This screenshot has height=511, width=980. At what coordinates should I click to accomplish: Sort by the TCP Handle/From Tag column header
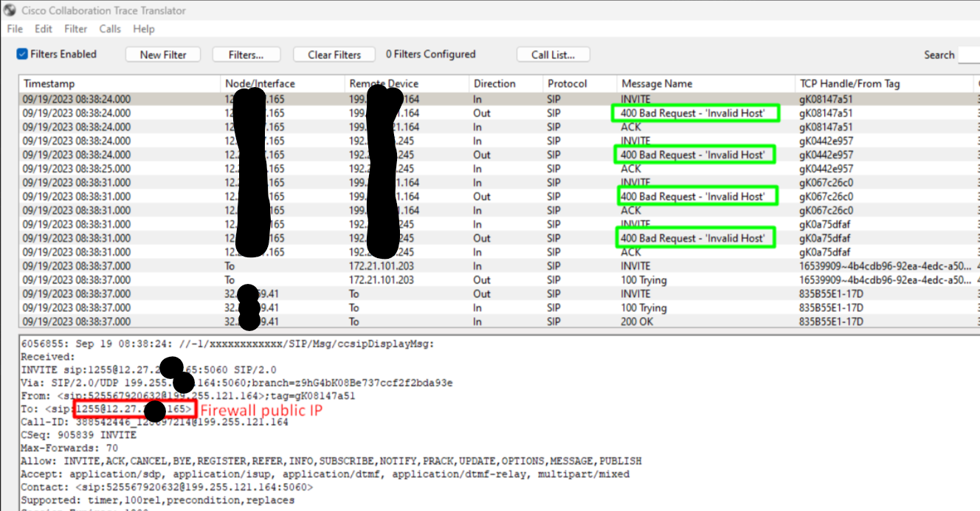tap(884, 83)
